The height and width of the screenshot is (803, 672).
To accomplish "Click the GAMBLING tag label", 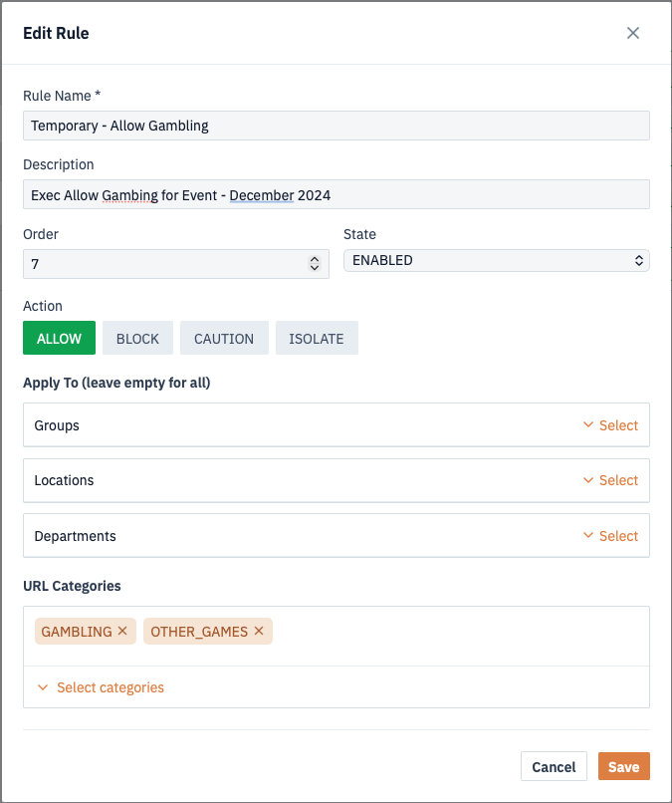I will pos(77,632).
